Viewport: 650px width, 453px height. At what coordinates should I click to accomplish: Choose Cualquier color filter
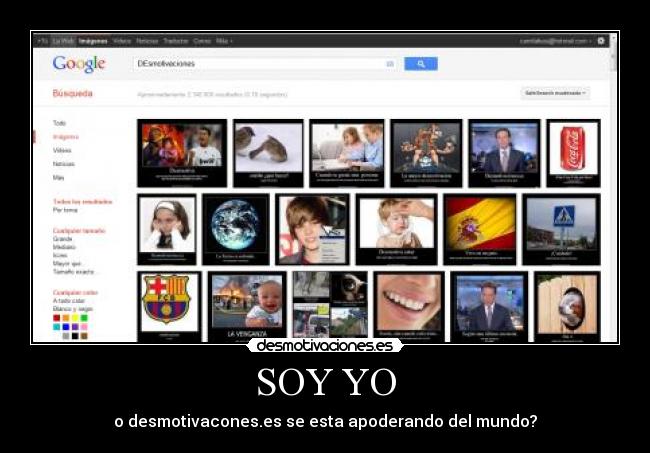click(x=75, y=293)
